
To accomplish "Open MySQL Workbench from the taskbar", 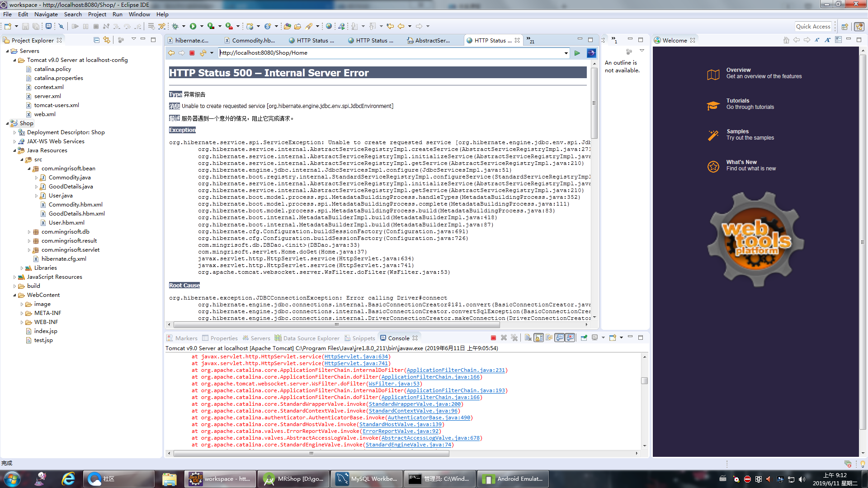I will click(366, 479).
